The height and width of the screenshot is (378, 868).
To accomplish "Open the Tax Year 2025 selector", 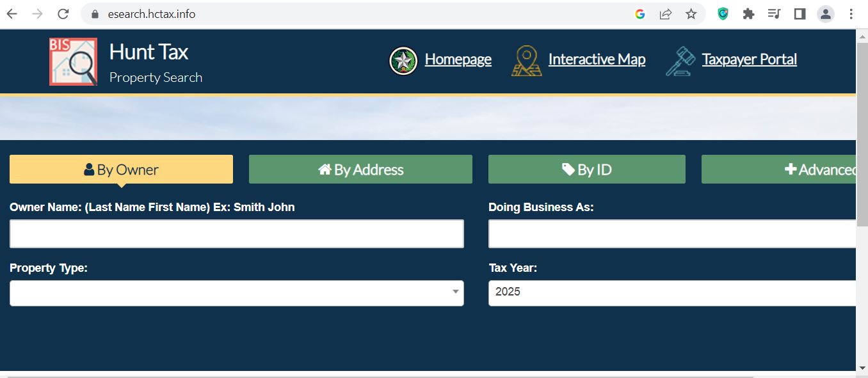I will [672, 293].
